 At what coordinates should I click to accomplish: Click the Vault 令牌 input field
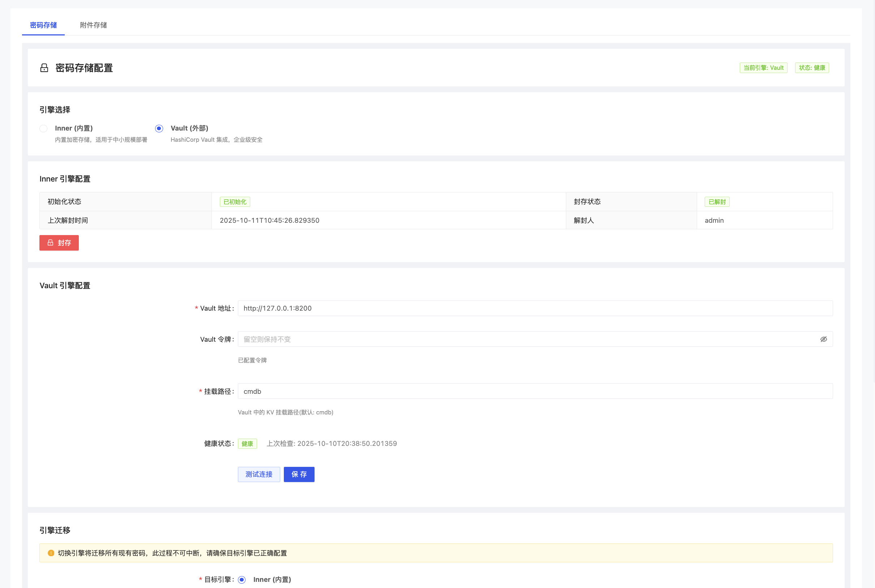[525, 338]
